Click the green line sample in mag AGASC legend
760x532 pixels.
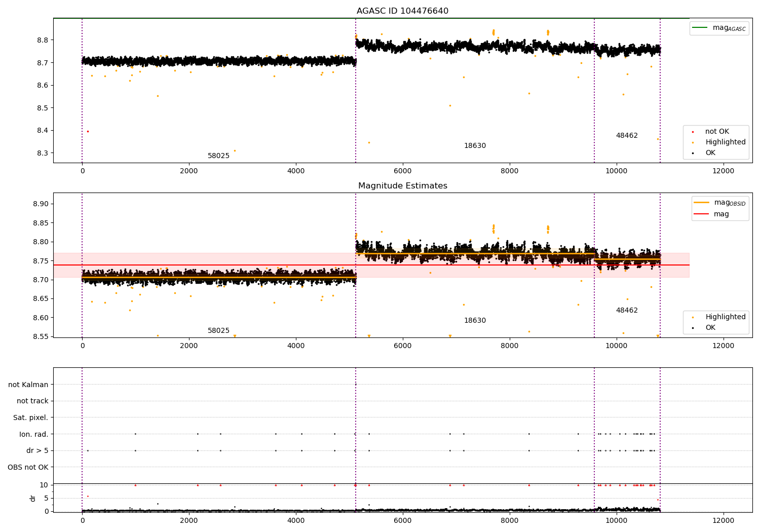[700, 28]
